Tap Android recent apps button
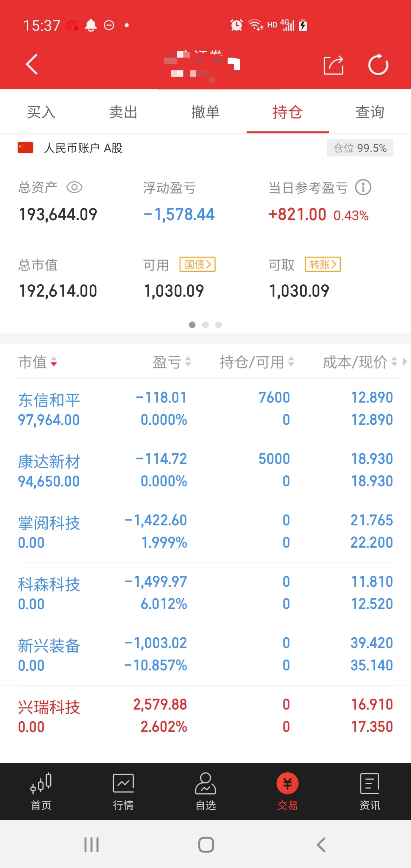 [x=91, y=844]
